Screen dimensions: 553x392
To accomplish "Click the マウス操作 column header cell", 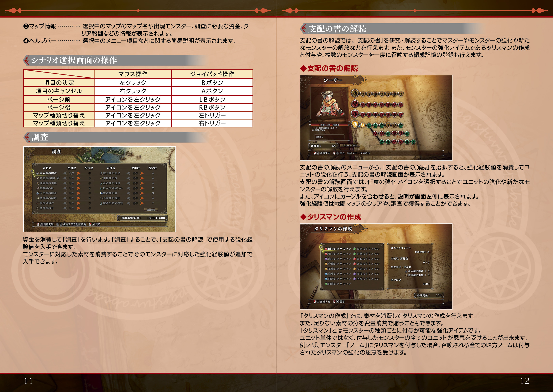I will (x=133, y=74).
